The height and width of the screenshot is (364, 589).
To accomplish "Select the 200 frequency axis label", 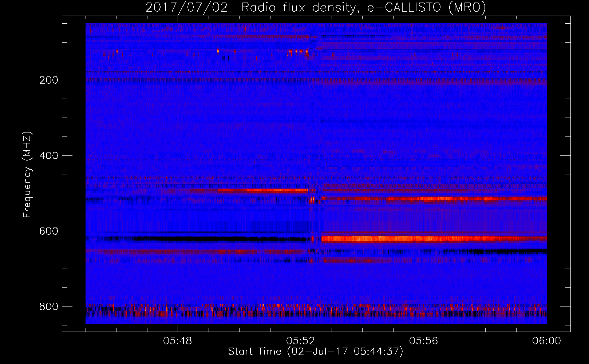I will [x=48, y=80].
